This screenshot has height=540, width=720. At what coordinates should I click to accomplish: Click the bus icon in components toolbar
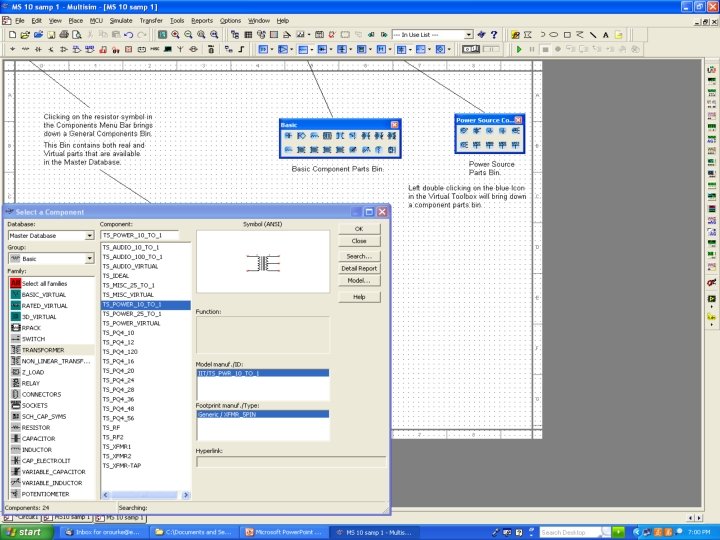coord(241,49)
